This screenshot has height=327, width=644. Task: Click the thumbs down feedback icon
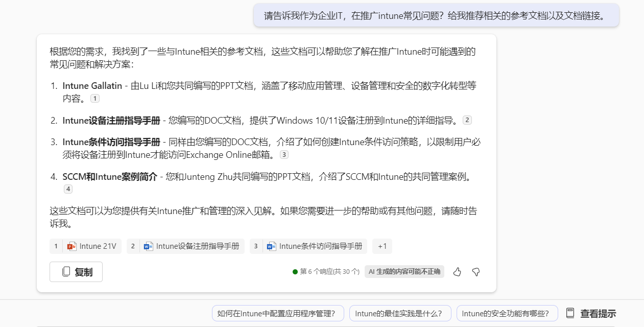tap(476, 272)
